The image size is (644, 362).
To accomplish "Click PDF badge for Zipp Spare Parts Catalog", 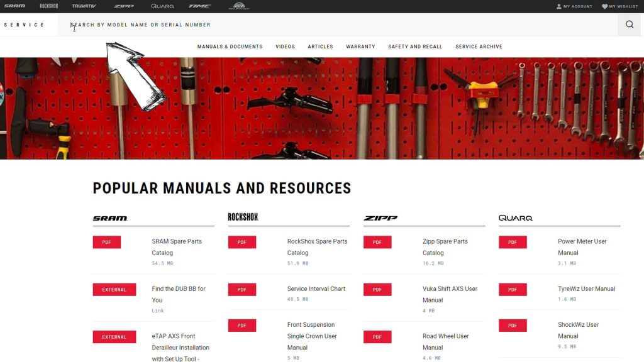I will click(377, 242).
